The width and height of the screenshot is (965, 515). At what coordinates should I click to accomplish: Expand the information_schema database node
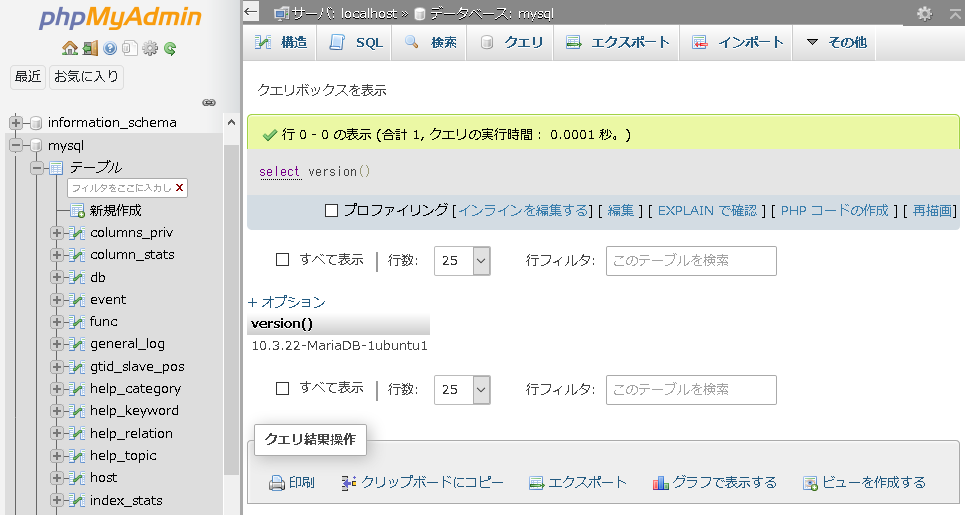(x=16, y=123)
